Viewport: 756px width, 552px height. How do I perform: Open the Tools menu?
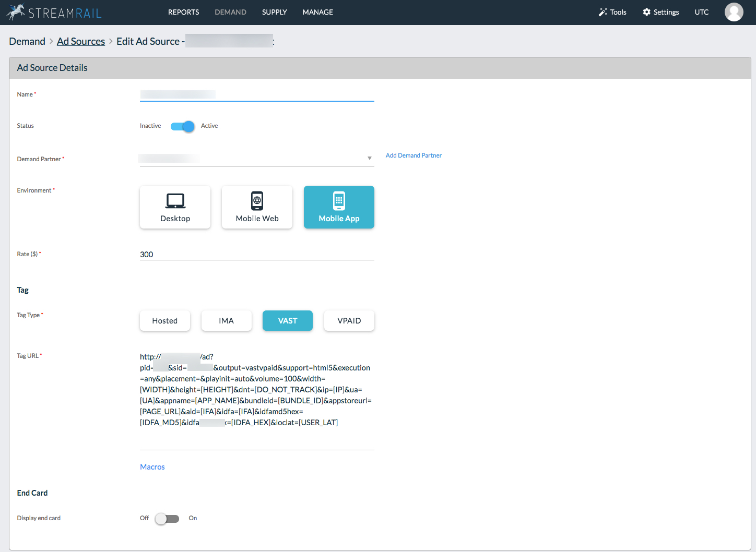pyautogui.click(x=612, y=11)
